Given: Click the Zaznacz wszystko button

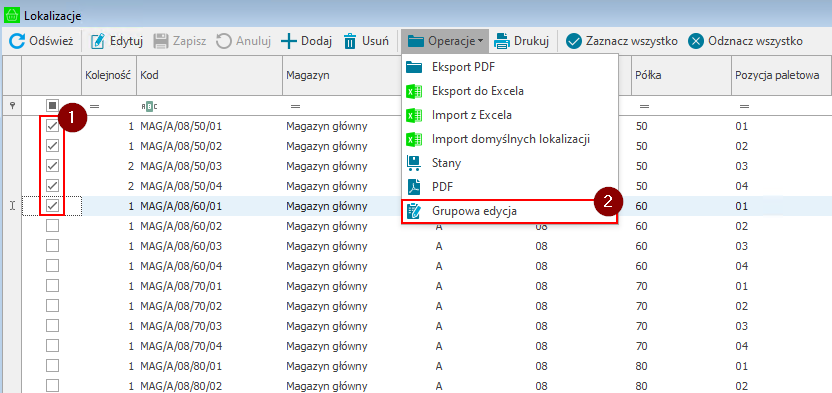Looking at the screenshot, I should click(621, 41).
